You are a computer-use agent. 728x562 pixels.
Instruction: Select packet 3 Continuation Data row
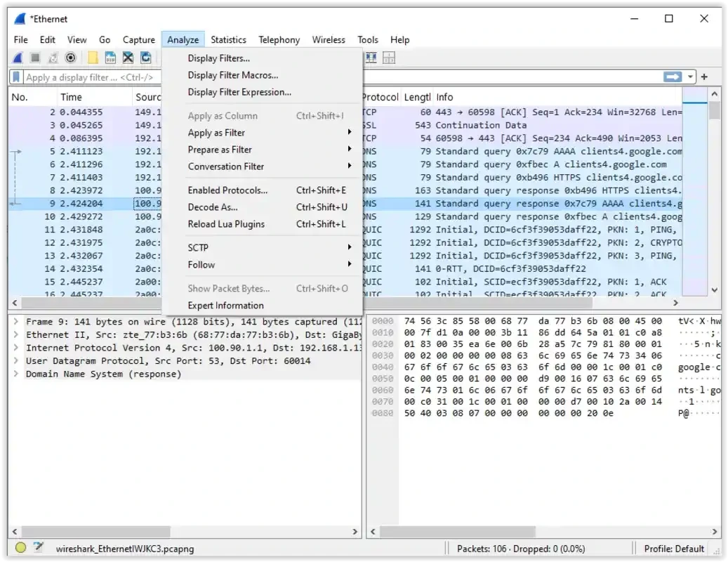coord(522,126)
